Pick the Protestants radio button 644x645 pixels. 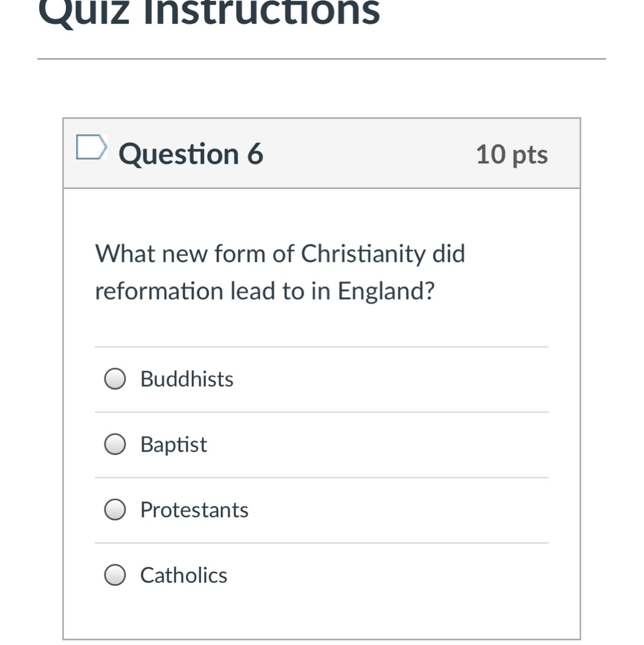[115, 510]
